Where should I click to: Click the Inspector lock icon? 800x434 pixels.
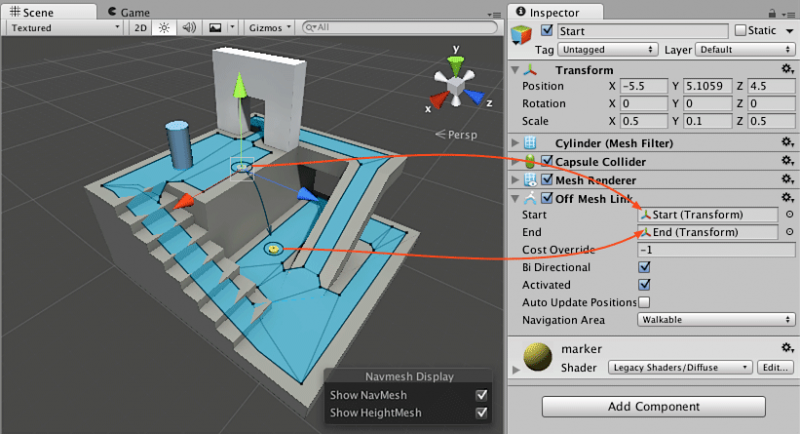(772, 13)
